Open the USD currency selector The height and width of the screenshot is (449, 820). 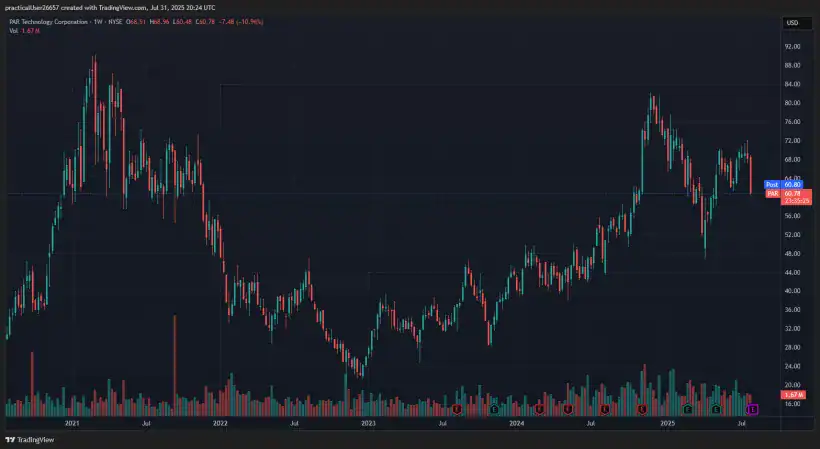tap(791, 23)
